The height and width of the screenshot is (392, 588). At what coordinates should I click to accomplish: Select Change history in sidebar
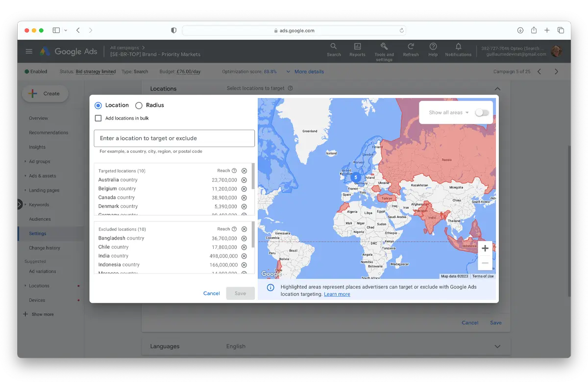coord(44,248)
